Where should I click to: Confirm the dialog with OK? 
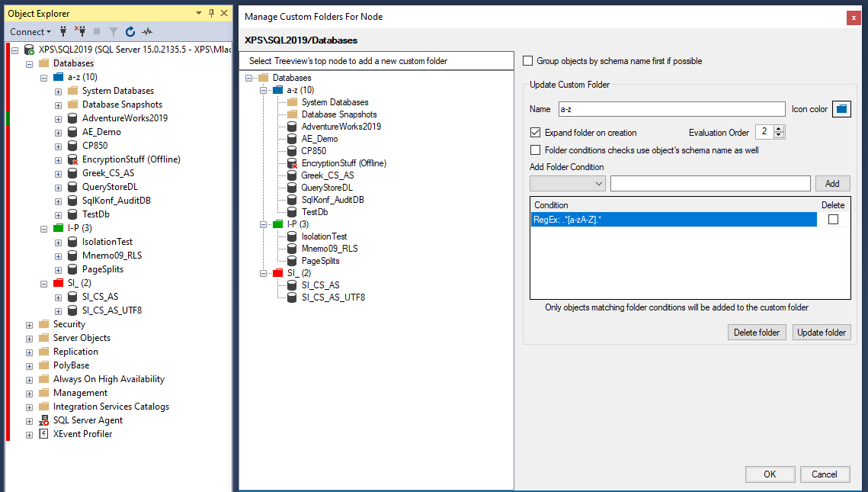tap(770, 474)
